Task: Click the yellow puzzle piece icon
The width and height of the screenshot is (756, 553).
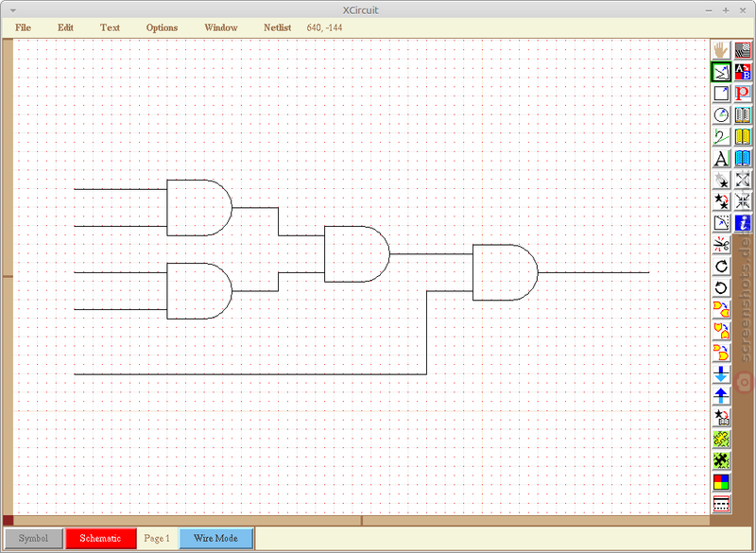Action: tap(721, 440)
